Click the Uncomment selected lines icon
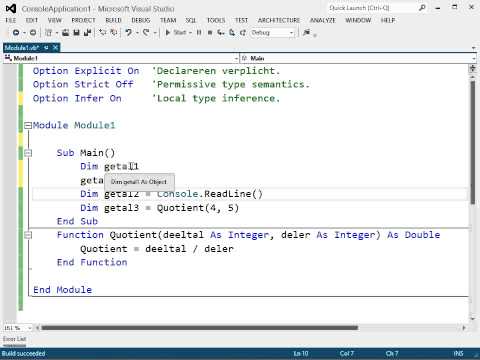This screenshot has width=480, height=360. point(114,32)
